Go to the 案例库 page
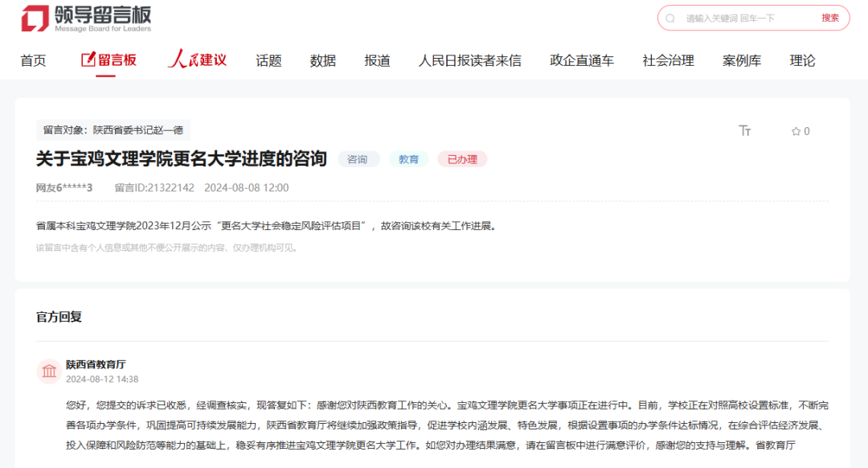Viewport: 868px width, 468px height. (x=742, y=60)
